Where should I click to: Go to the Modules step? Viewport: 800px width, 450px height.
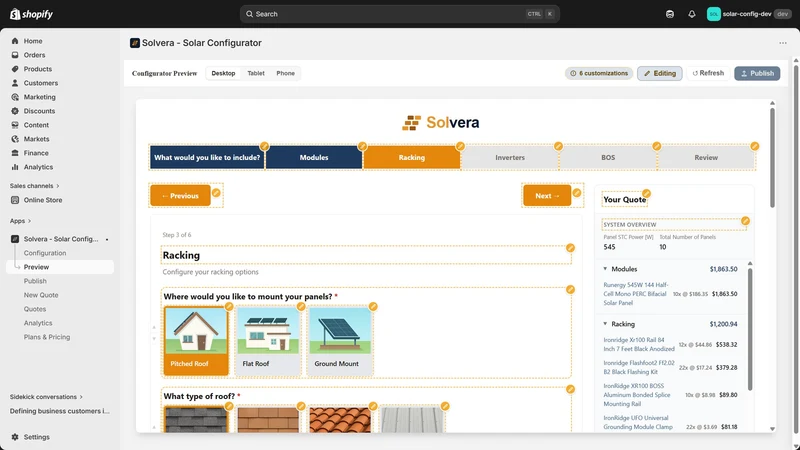314,158
